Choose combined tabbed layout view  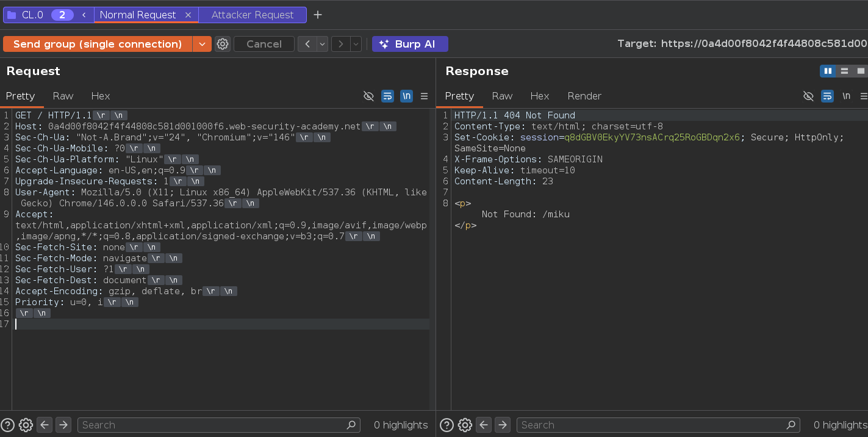coord(860,71)
